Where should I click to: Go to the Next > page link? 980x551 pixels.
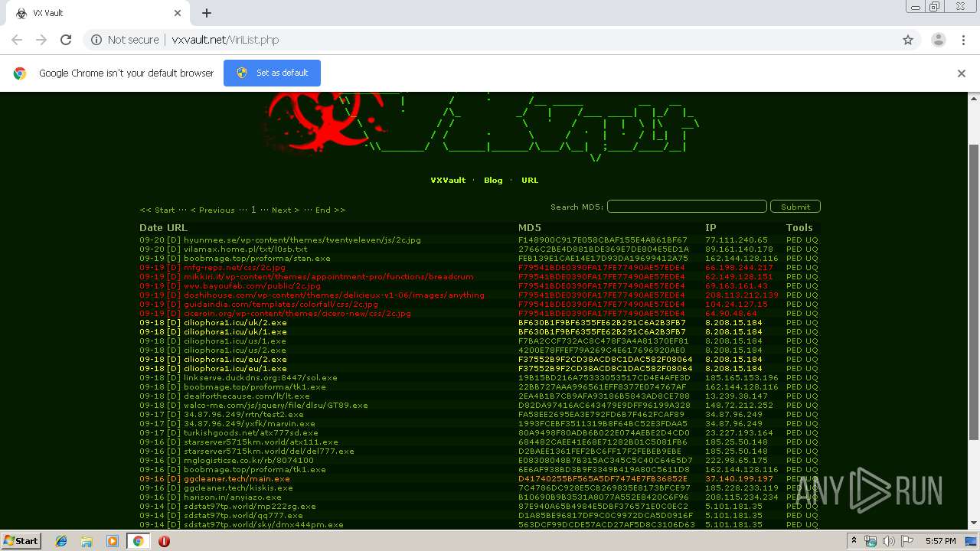(x=286, y=210)
